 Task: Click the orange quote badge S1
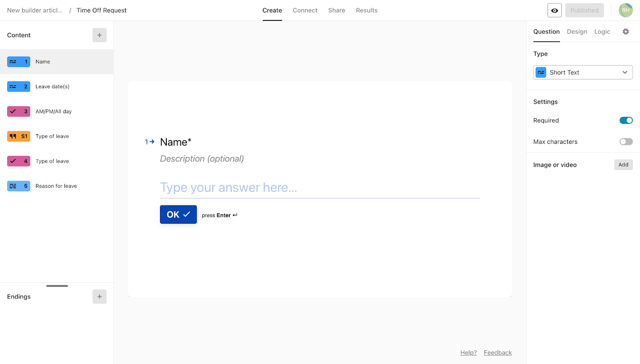coord(19,136)
